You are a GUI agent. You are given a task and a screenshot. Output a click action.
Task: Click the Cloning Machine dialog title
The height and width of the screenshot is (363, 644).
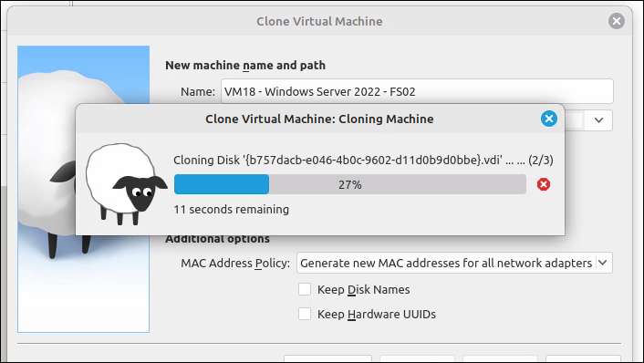coord(319,119)
